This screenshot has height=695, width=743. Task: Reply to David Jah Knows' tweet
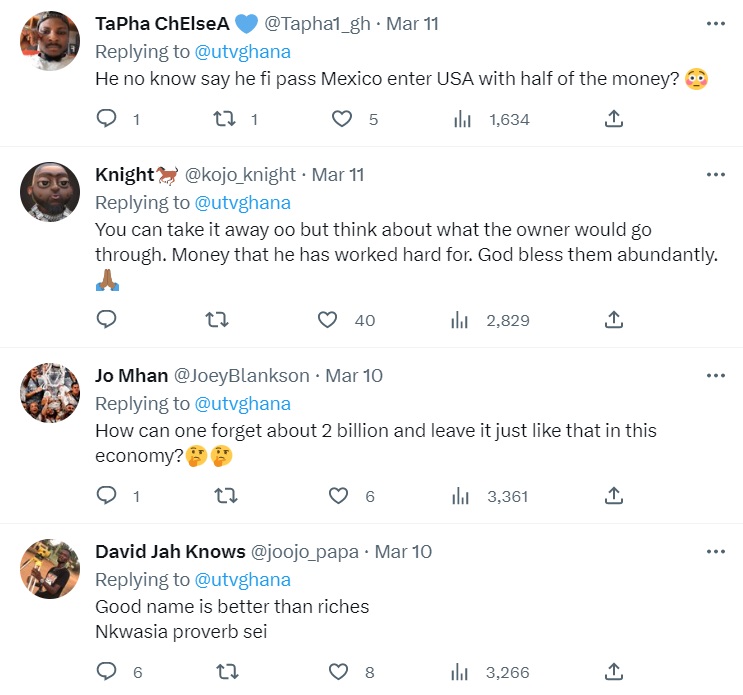[x=107, y=672]
